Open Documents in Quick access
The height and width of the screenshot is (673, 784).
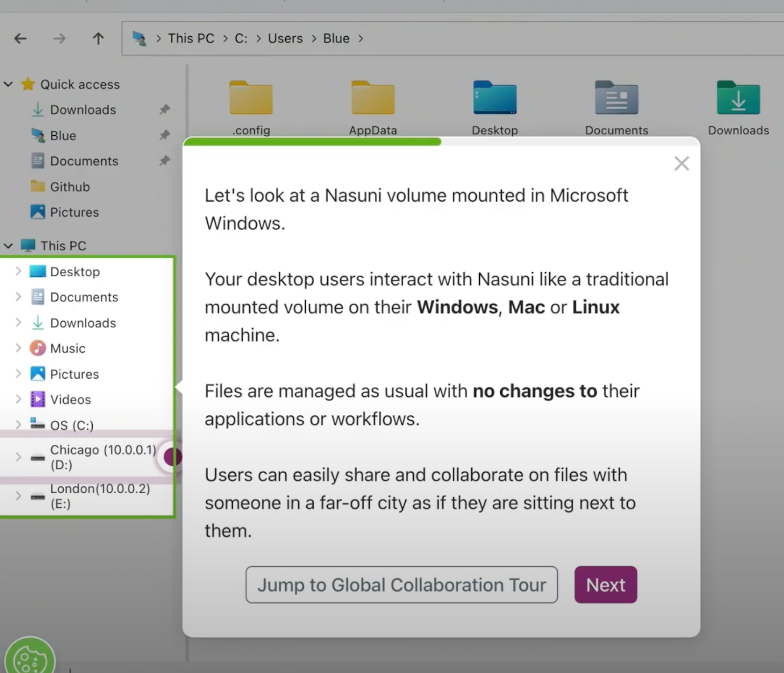[x=84, y=161]
